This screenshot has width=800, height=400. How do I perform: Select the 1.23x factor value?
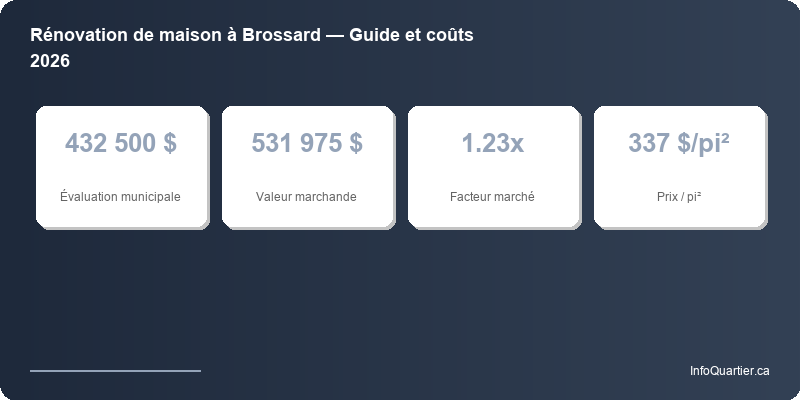coord(492,143)
